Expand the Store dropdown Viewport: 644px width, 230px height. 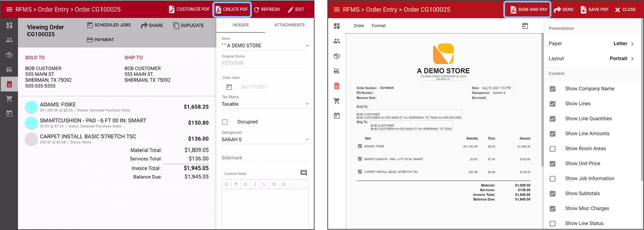click(307, 46)
